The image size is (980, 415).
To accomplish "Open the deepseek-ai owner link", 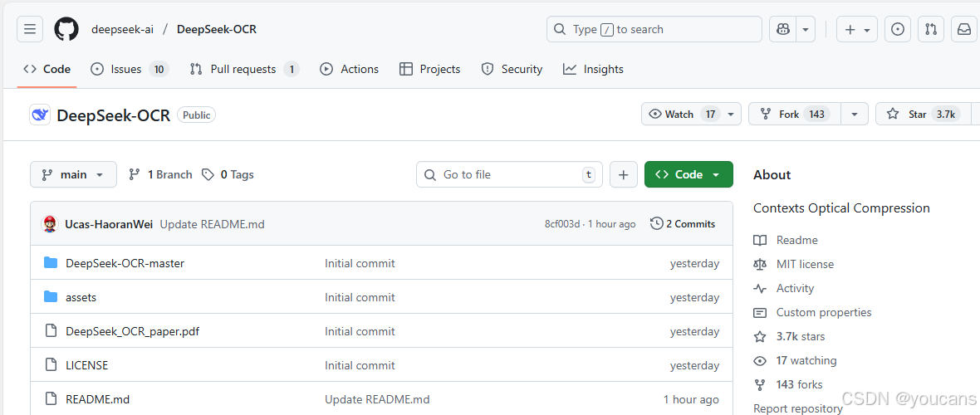I will coord(123,29).
